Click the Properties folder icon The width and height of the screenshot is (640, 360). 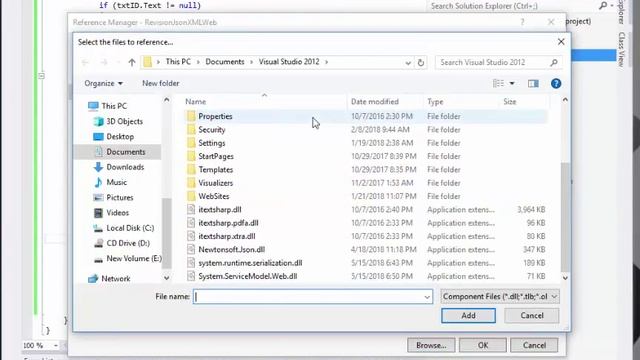coord(191,116)
